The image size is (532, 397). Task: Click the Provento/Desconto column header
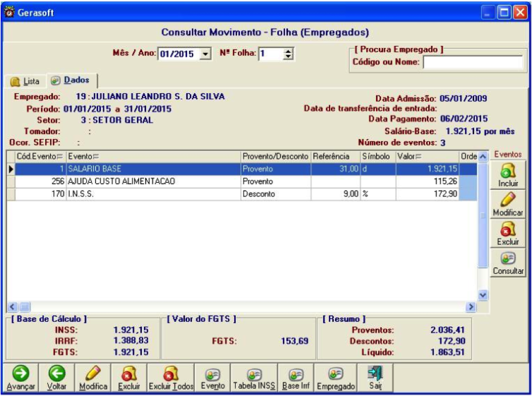click(x=276, y=157)
